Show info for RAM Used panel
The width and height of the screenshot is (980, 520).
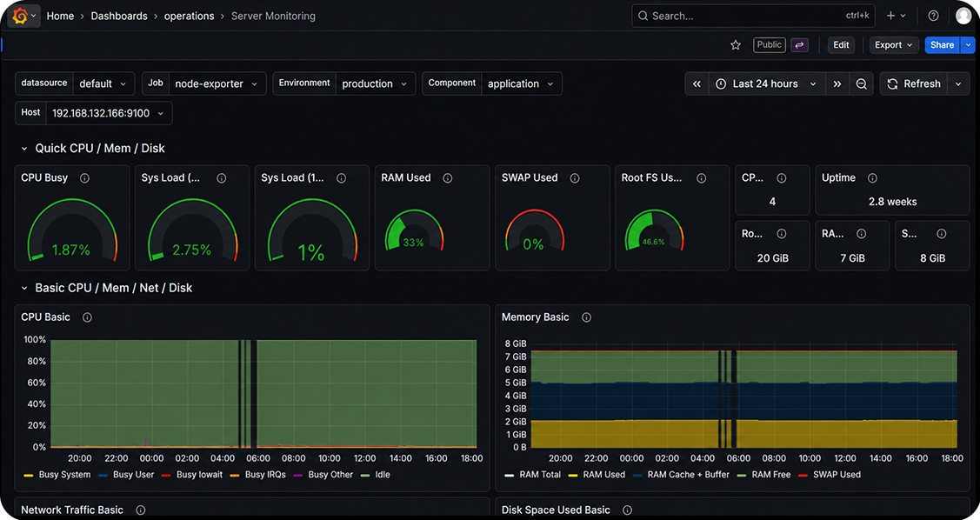[448, 178]
